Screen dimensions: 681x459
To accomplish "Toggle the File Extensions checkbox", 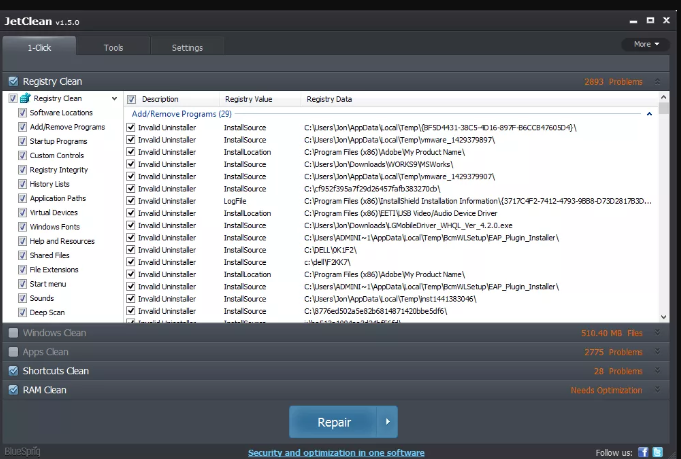I will pos(22,270).
